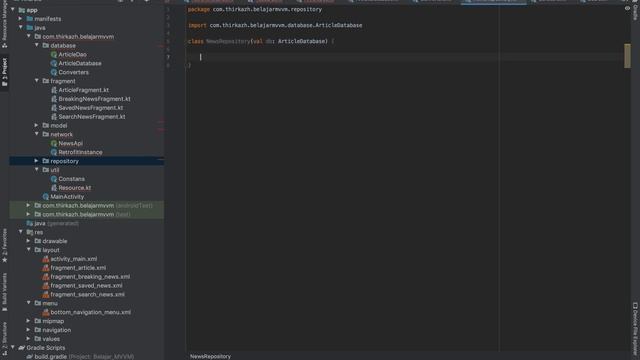Click the Resource.kt file icon

coord(54,188)
